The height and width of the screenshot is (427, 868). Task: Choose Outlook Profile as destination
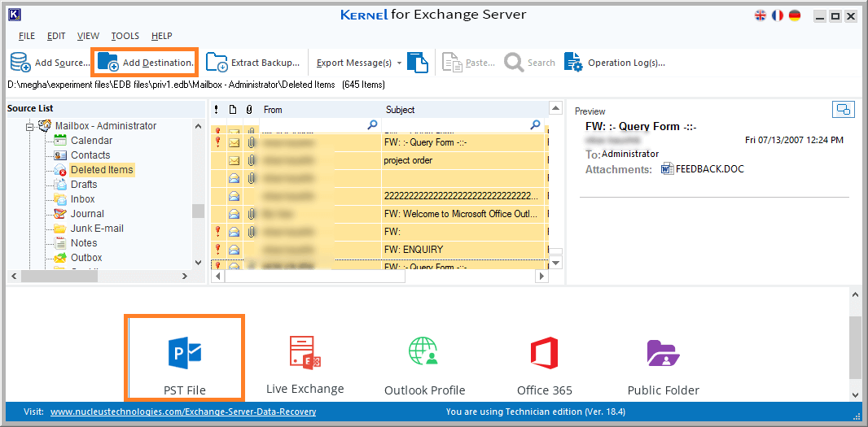click(424, 366)
